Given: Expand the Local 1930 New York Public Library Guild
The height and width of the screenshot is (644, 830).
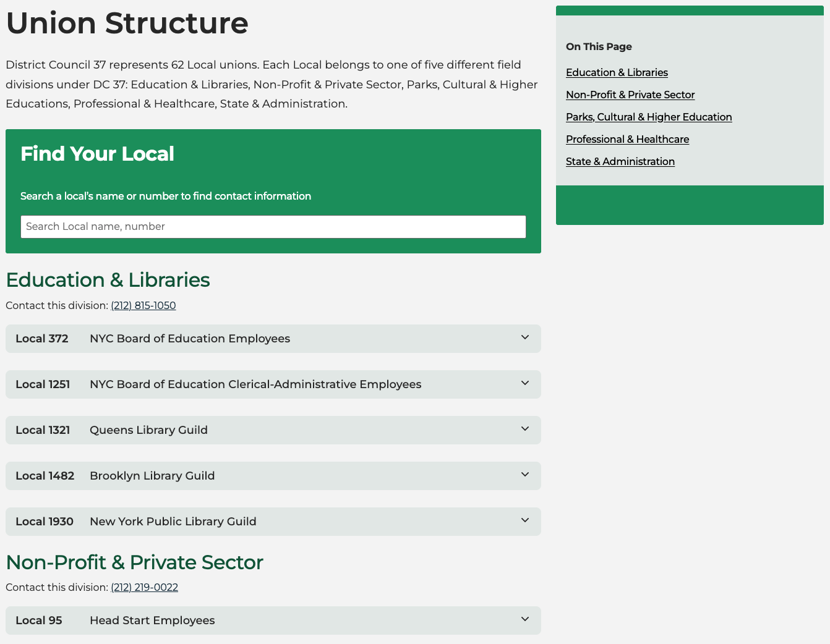Looking at the screenshot, I should (x=524, y=520).
